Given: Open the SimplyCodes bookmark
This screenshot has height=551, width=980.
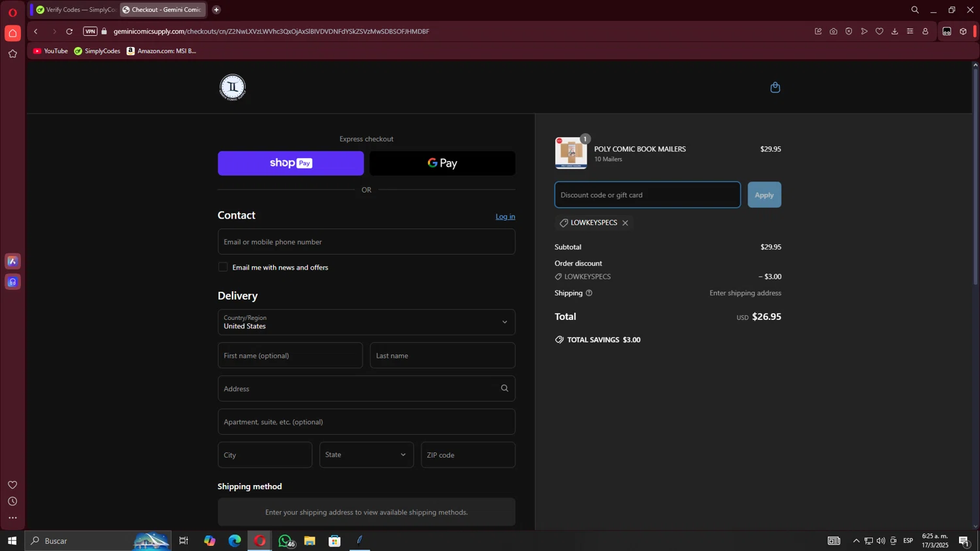Looking at the screenshot, I should (x=97, y=51).
